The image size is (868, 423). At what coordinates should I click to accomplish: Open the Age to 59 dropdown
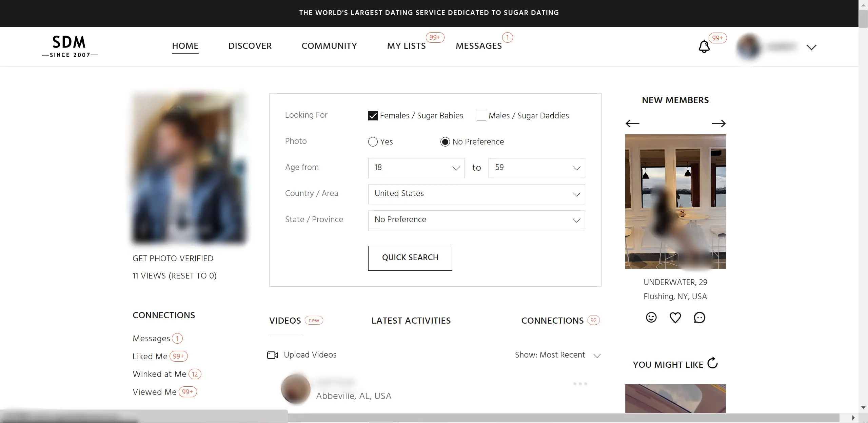point(536,168)
